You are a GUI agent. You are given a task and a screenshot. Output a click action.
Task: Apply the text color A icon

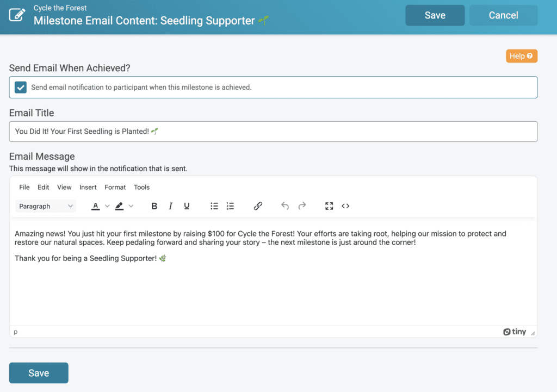point(96,206)
